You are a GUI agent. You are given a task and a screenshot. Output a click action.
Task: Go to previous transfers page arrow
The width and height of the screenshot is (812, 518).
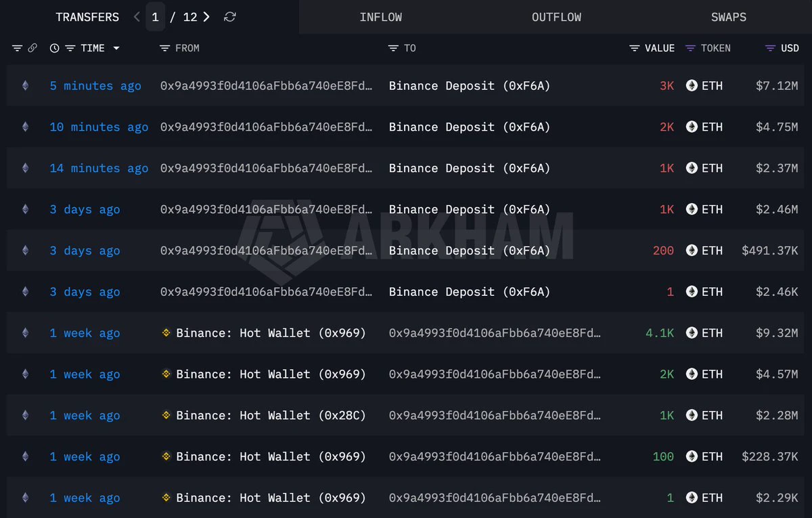(137, 17)
